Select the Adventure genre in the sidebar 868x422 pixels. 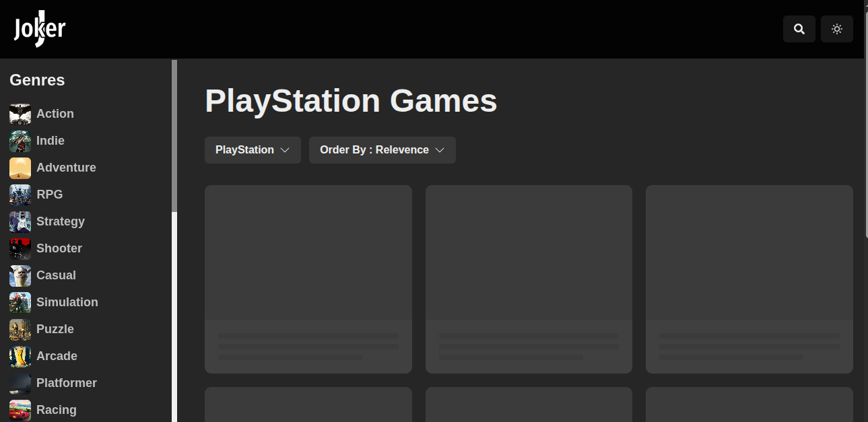(66, 168)
